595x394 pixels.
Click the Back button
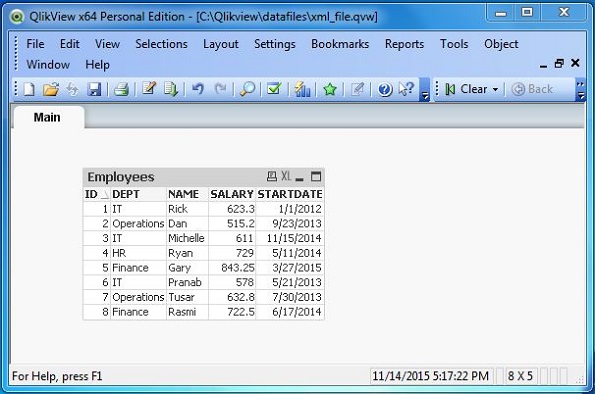coord(532,90)
